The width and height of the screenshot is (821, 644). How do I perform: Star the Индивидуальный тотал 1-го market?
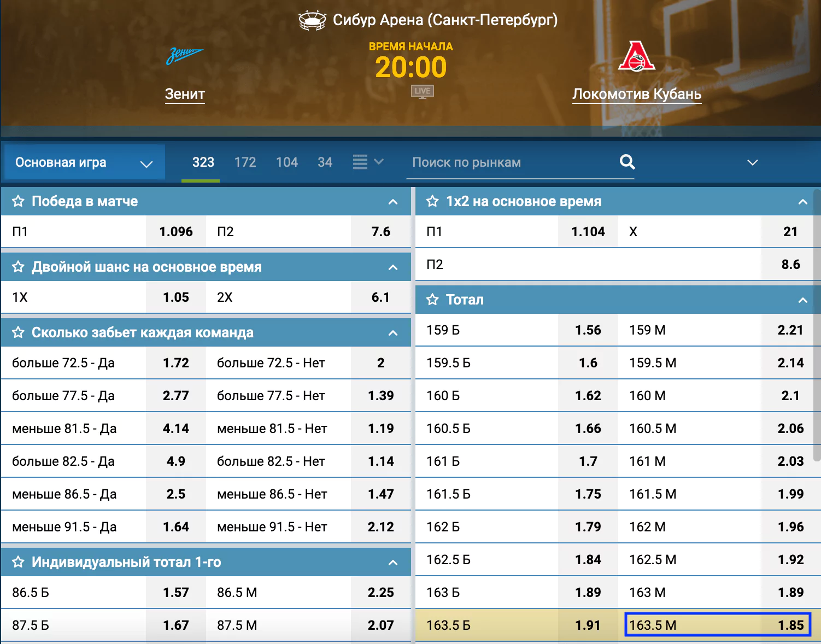click(x=19, y=562)
